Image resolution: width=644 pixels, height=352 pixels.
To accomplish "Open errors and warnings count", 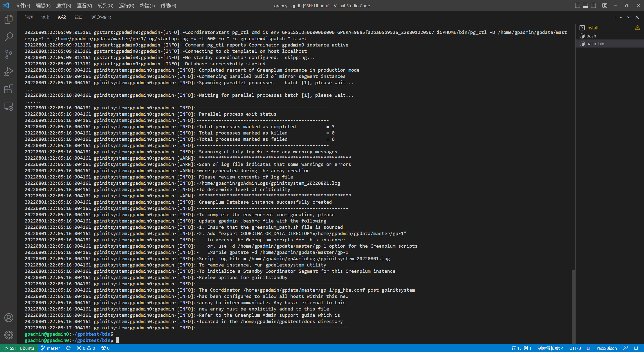I will click(86, 348).
